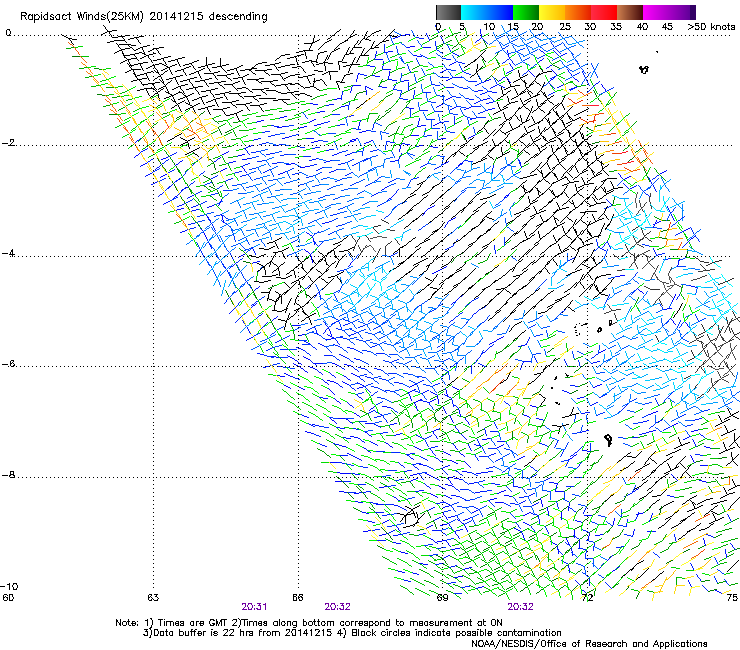740x650 pixels.
Task: Click the "Note: 1) Times are GMT" footnote line
Action: [309, 623]
